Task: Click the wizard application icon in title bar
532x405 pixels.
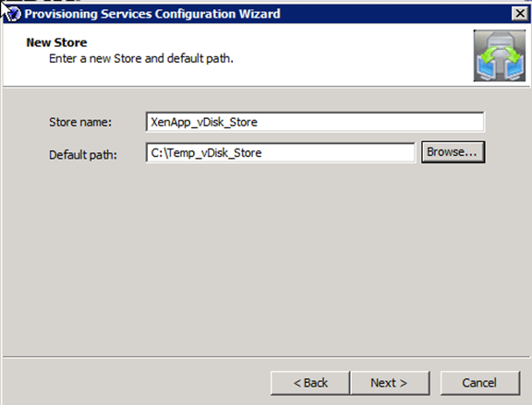Action: tap(14, 14)
